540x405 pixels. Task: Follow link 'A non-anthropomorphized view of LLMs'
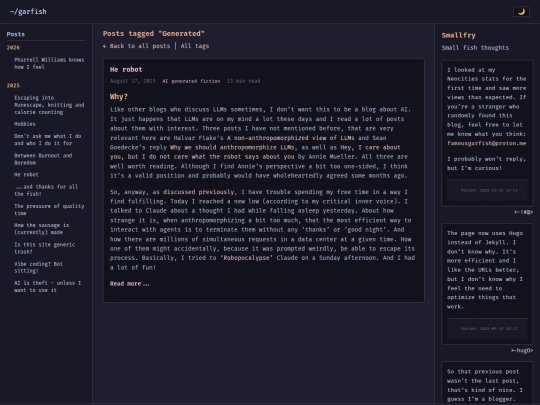[291, 138]
